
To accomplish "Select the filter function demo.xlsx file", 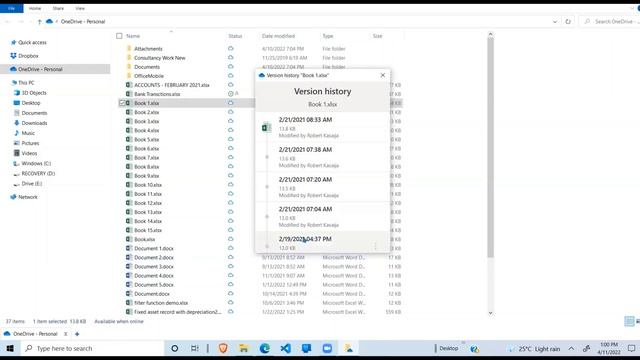I will point(161,303).
